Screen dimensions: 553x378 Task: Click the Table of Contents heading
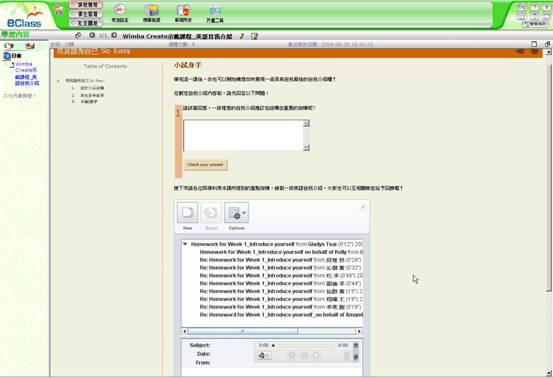105,66
